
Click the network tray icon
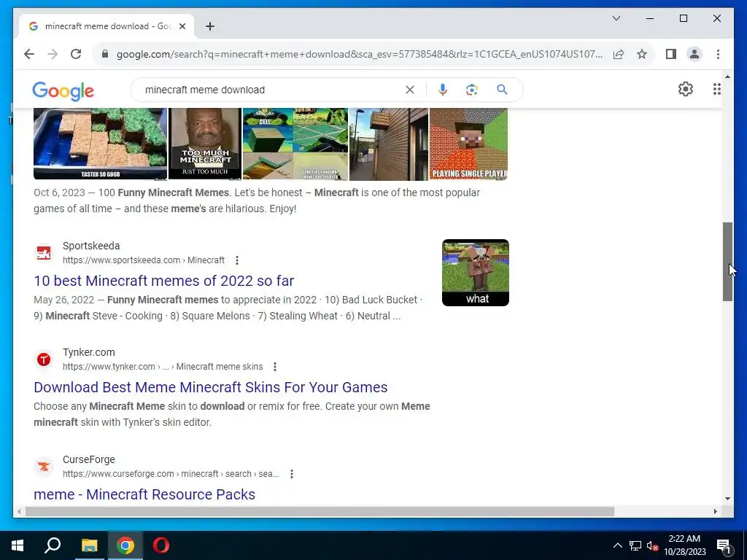click(635, 545)
